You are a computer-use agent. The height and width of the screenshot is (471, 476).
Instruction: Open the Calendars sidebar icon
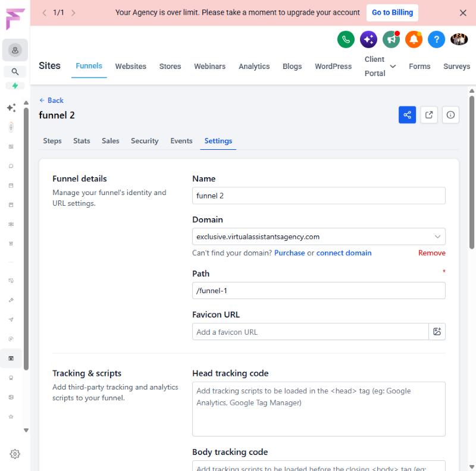coord(11,186)
